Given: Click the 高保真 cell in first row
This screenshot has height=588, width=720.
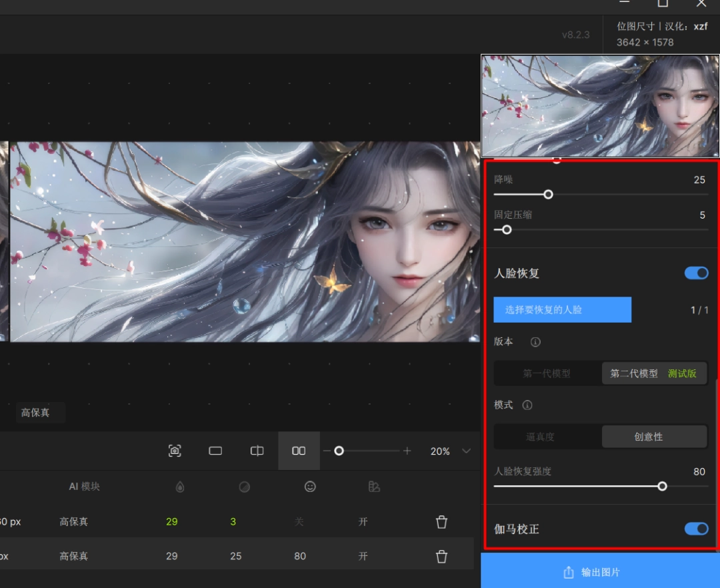Looking at the screenshot, I should point(73,522).
